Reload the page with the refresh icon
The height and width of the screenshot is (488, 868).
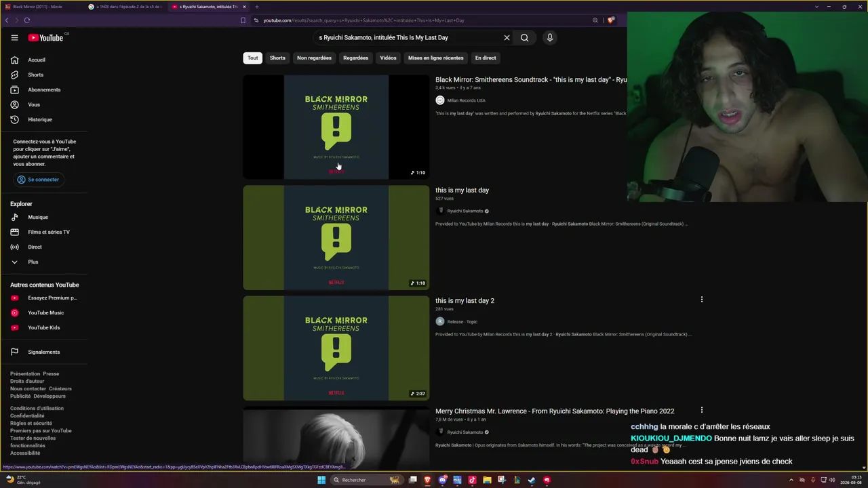[x=27, y=20]
